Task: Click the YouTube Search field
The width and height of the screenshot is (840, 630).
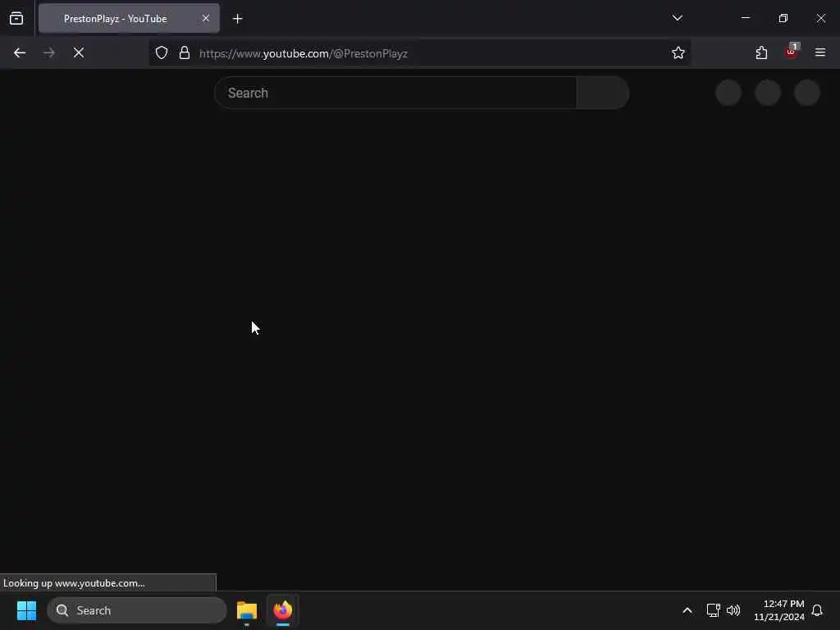Action: click(x=395, y=93)
